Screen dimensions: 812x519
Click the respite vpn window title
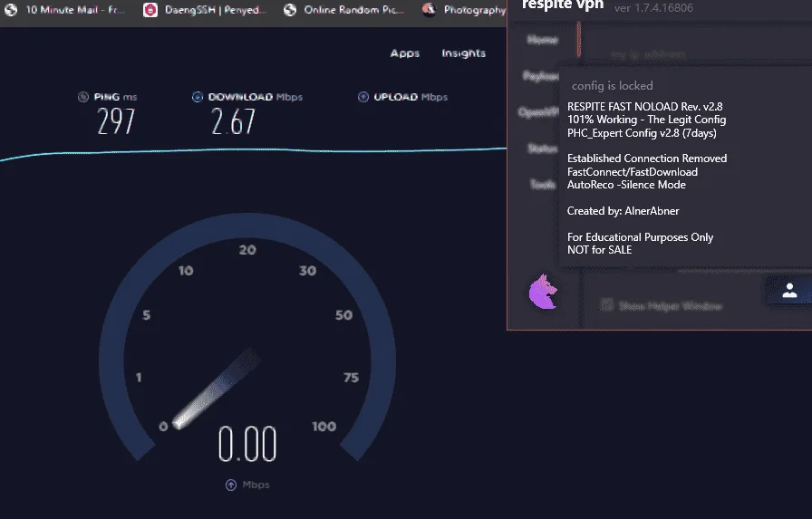click(563, 5)
